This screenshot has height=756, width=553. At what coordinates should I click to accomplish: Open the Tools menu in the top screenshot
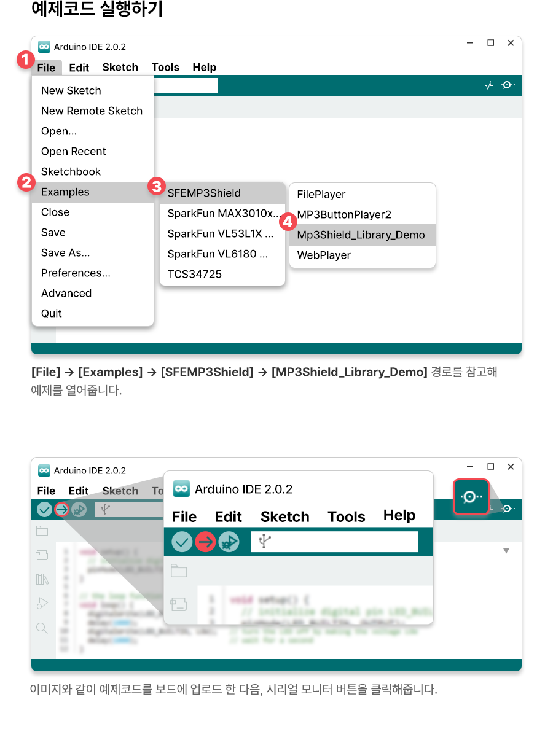point(165,68)
